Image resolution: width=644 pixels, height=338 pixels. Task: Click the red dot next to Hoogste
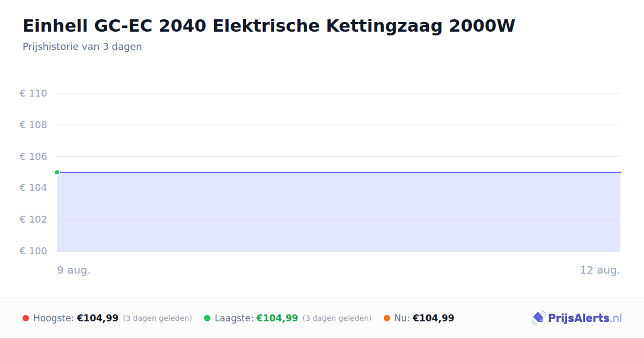[26, 318]
